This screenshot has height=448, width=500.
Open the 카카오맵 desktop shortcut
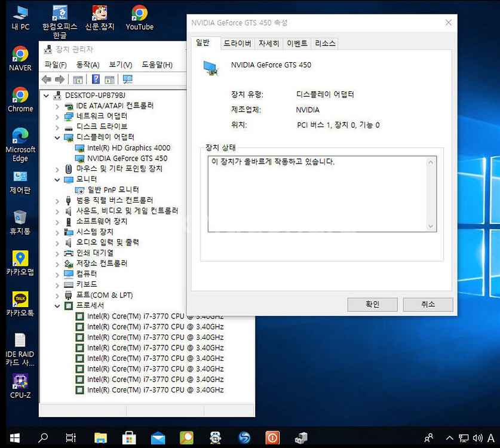click(x=20, y=263)
